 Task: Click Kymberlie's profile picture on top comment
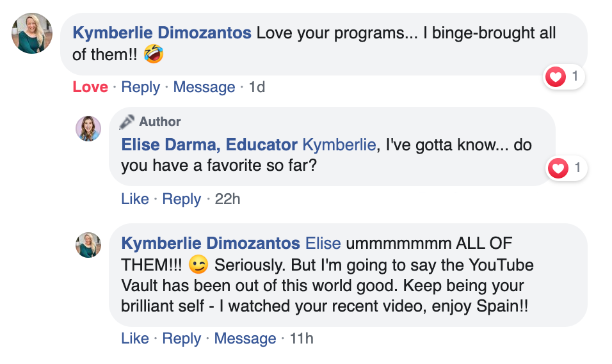[32, 33]
